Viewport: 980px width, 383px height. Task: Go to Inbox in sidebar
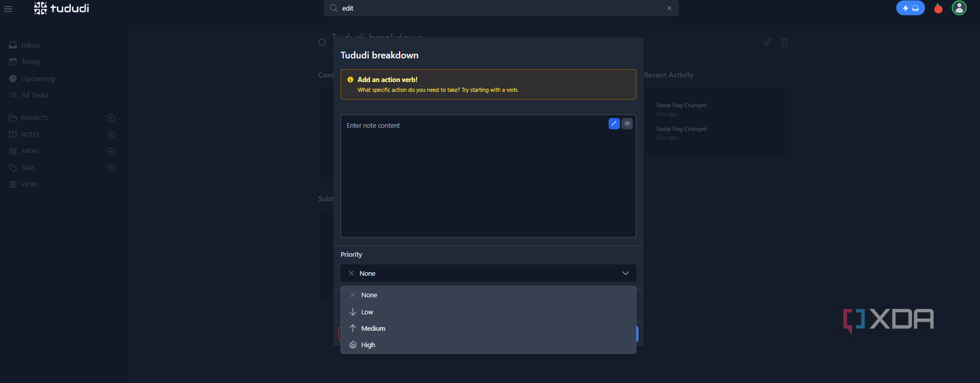tap(30, 45)
